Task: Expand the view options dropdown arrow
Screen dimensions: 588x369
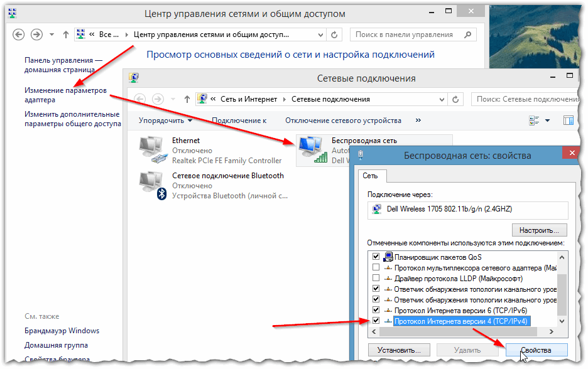Action: click(x=547, y=120)
